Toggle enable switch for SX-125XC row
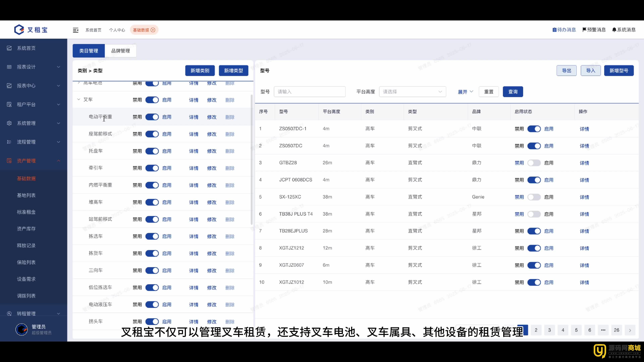644x362 pixels. click(x=534, y=197)
